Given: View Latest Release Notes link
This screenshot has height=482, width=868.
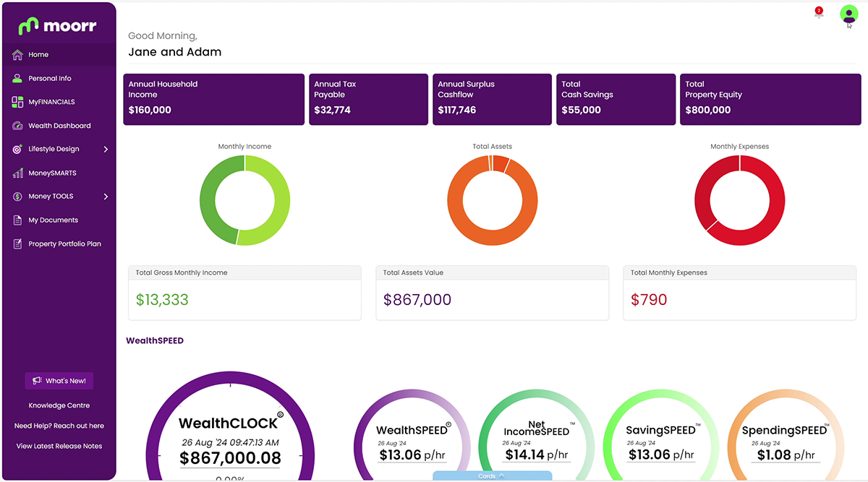Looking at the screenshot, I should pyautogui.click(x=59, y=446).
